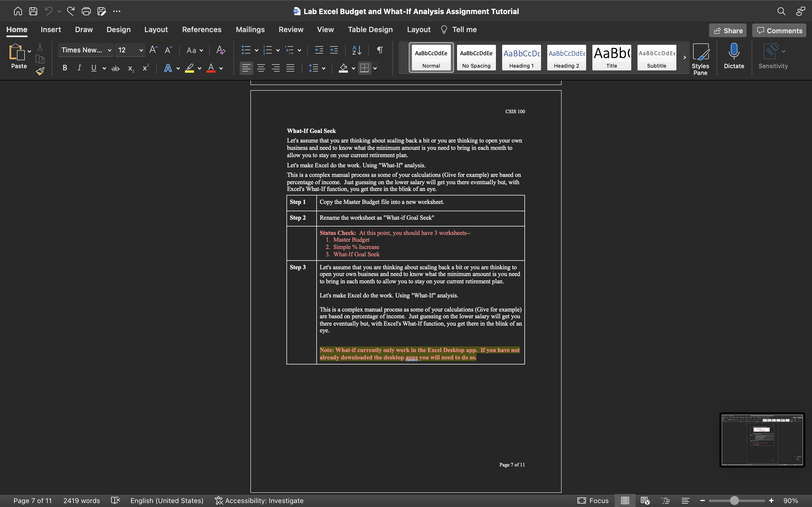Click the Format Painter brush icon
812x507 pixels.
coord(40,71)
